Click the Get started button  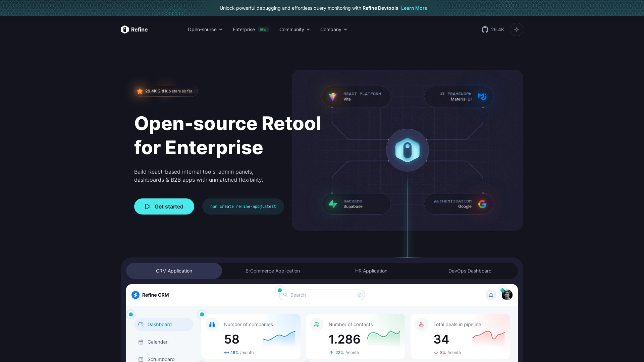pyautogui.click(x=164, y=206)
